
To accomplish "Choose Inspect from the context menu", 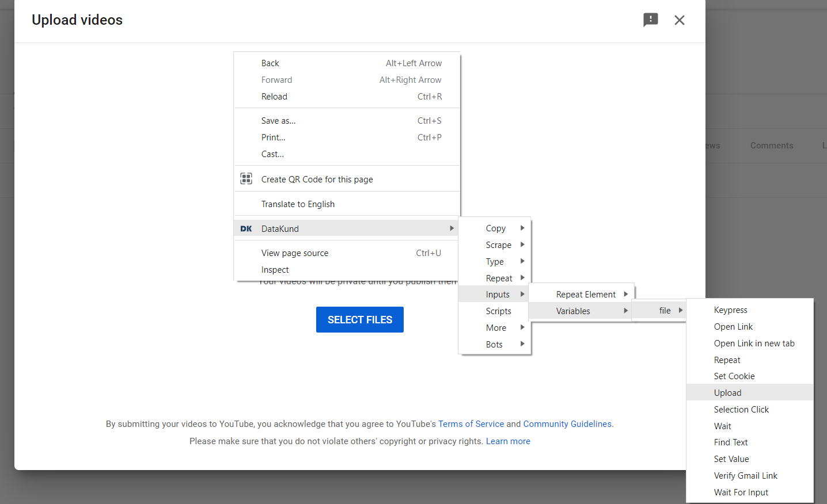I will click(275, 270).
